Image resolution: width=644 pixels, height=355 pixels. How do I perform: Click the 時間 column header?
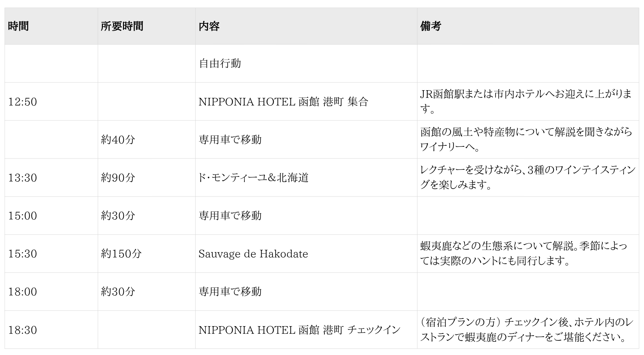18,26
